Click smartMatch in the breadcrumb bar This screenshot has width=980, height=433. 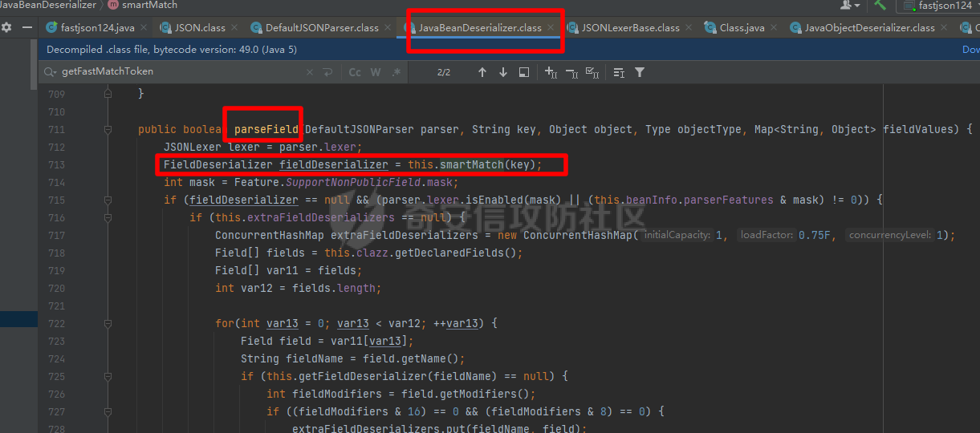tap(149, 5)
